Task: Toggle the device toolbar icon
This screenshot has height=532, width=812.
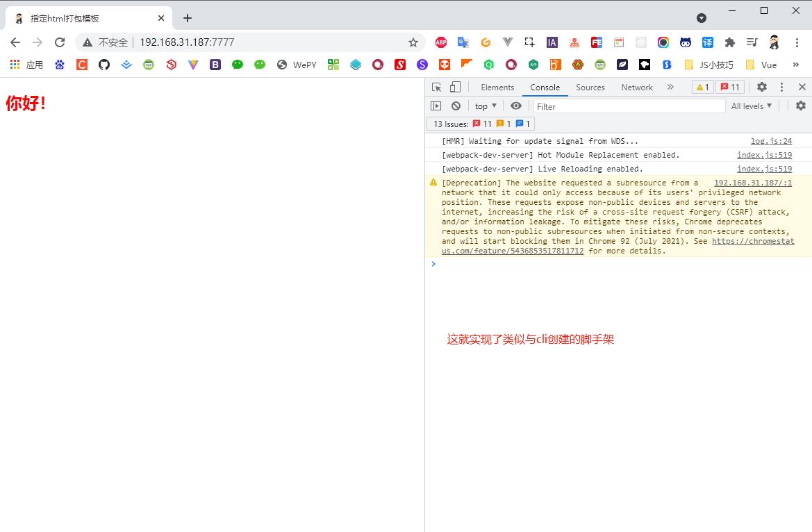Action: [x=455, y=87]
